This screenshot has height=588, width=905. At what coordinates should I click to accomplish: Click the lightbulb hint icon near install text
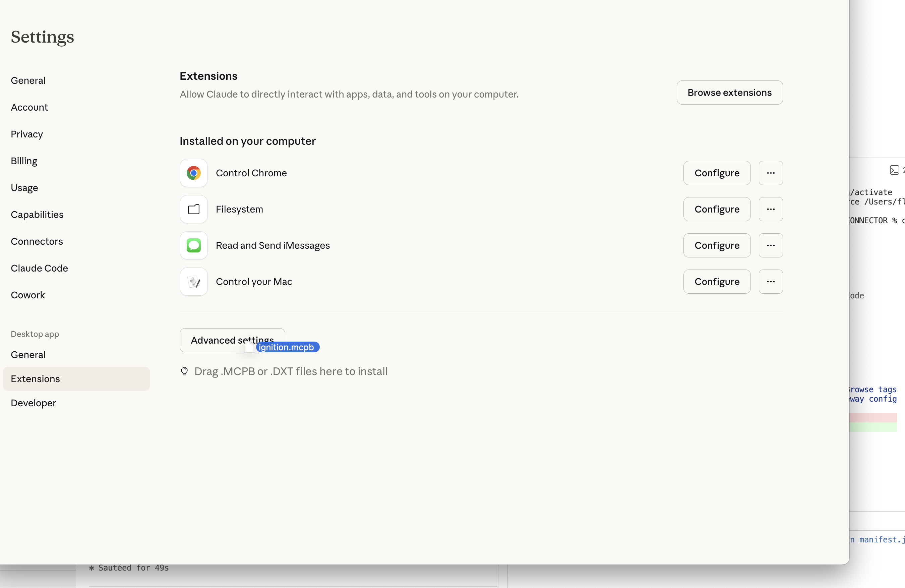pyautogui.click(x=184, y=371)
